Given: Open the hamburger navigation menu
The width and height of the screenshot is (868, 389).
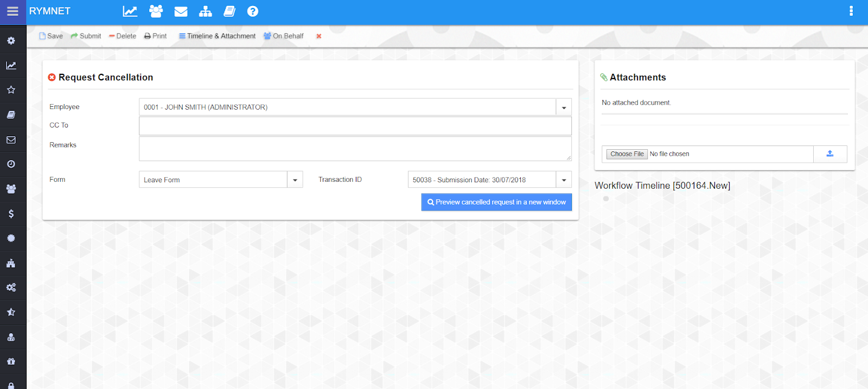Looking at the screenshot, I should pos(12,11).
